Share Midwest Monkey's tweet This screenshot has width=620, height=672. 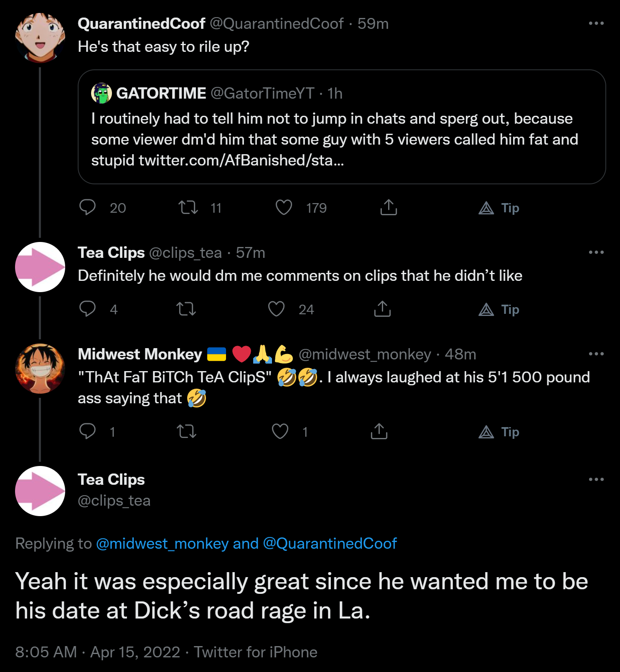point(379,431)
